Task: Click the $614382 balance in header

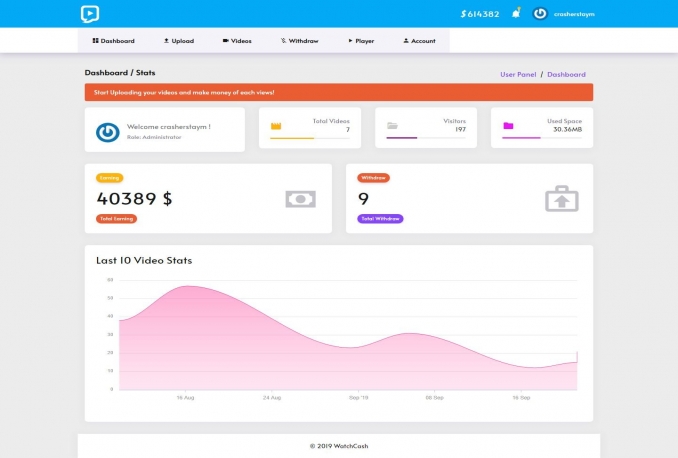Action: pyautogui.click(x=480, y=14)
